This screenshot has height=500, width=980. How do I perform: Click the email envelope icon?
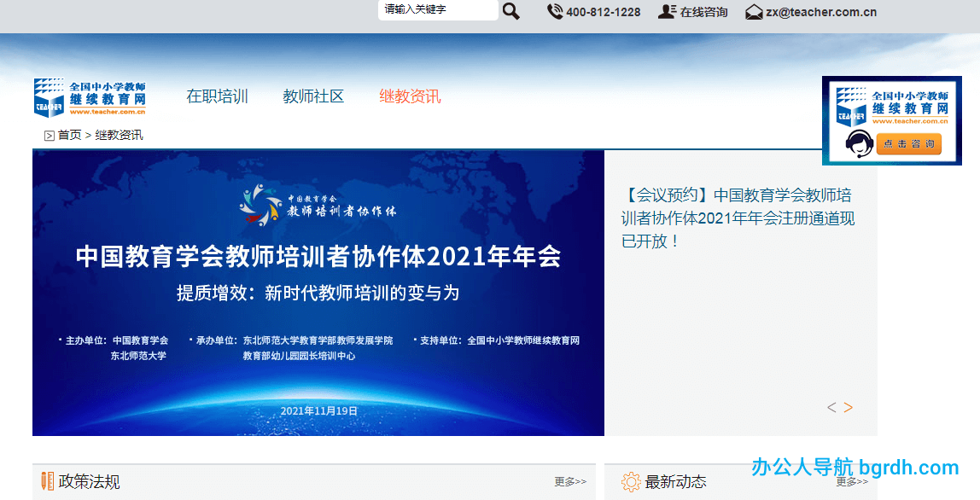[754, 12]
